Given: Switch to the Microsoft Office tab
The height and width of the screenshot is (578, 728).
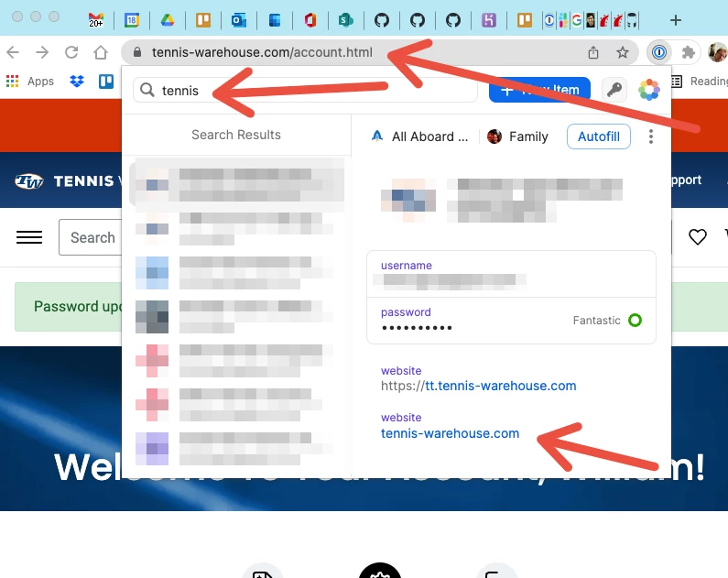Looking at the screenshot, I should pos(310,20).
